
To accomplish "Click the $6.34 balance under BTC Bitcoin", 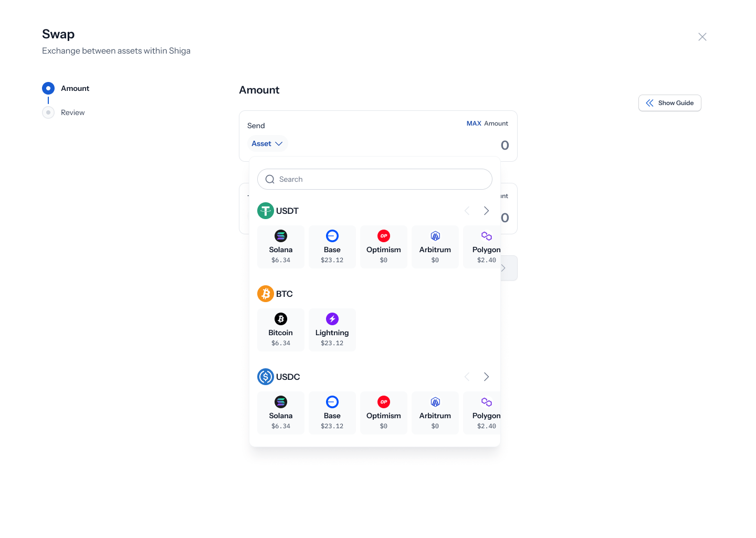I will coord(281,343).
